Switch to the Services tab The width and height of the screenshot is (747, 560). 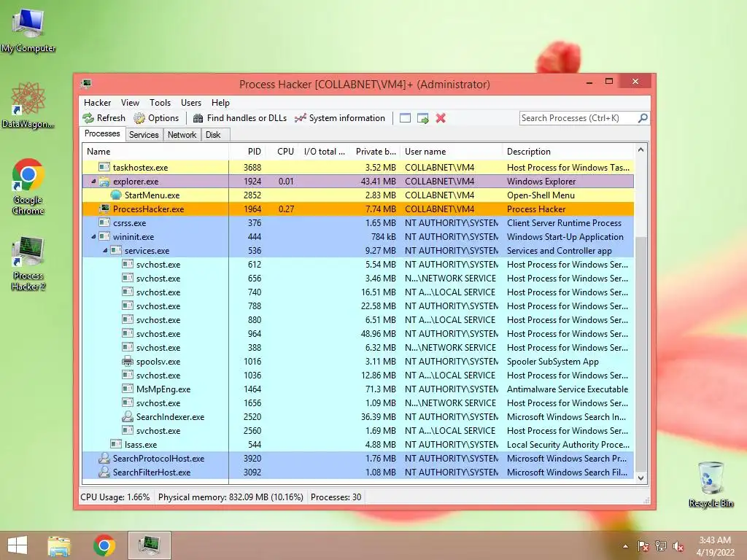(x=144, y=135)
